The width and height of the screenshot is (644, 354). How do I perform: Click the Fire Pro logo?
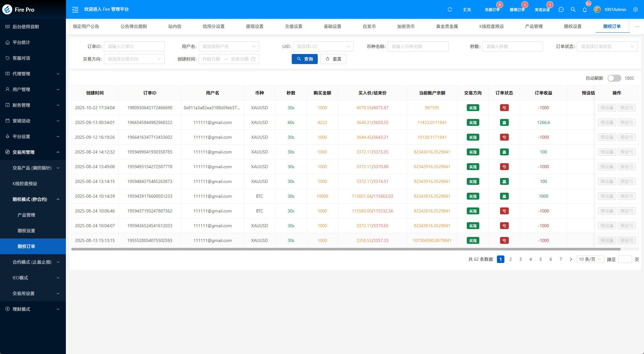pyautogui.click(x=7, y=9)
